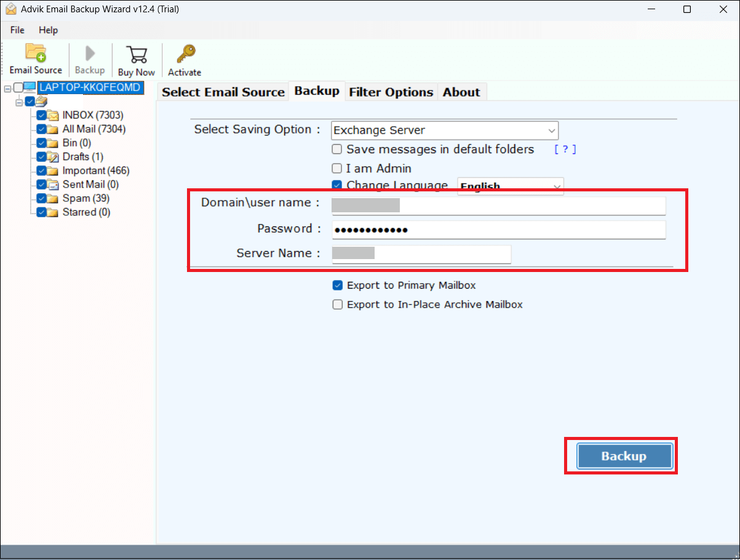Select the LAPTOP-KKQFEQMD tree label
This screenshot has width=740, height=560.
coord(90,87)
